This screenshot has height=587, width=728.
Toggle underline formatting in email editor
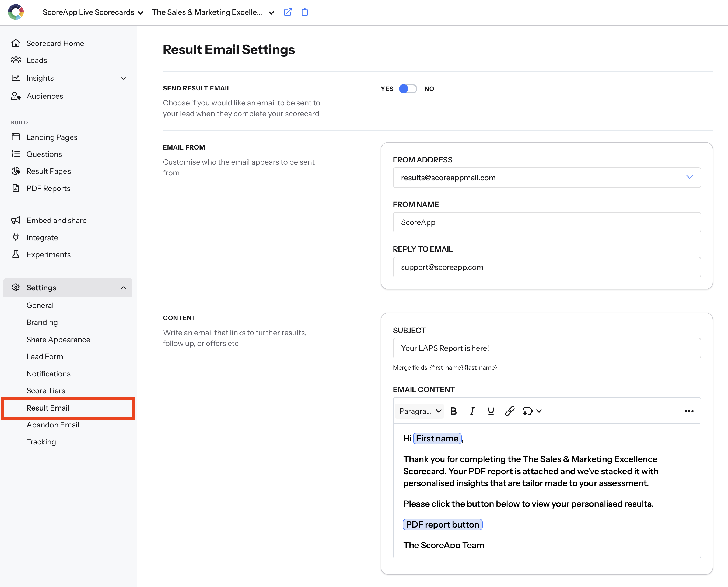click(491, 411)
